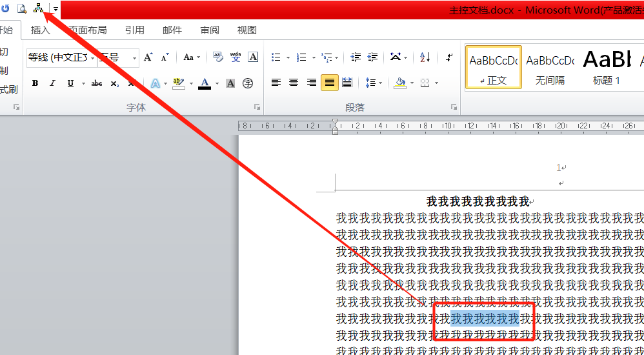Click the enclosed character (字) icon
644x355 pixels.
coord(248,83)
